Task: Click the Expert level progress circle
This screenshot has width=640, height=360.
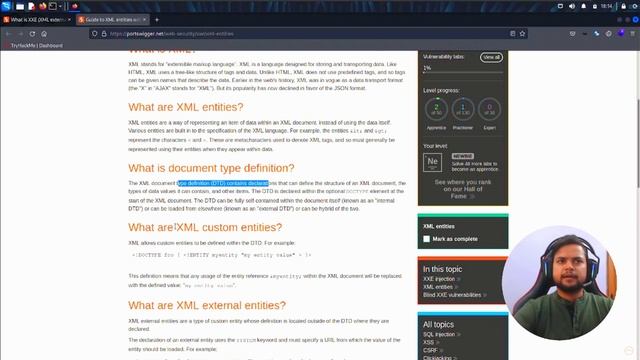Action: [489, 109]
